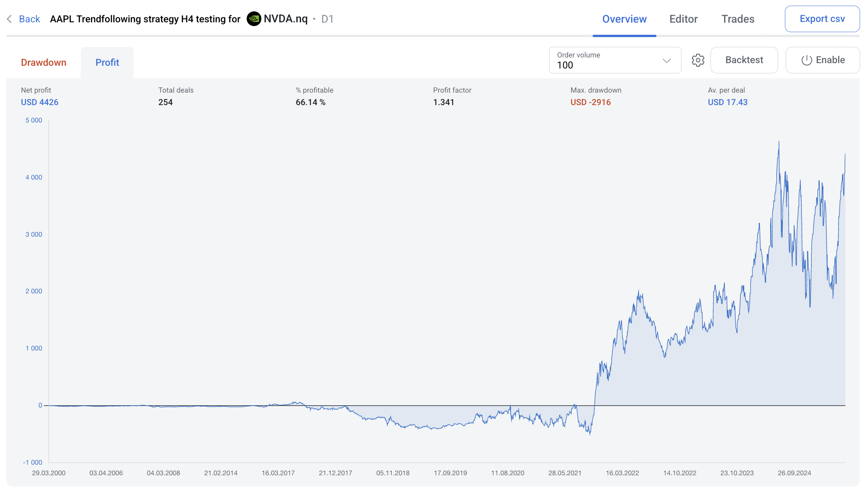Open the settings gear icon
Image resolution: width=868 pixels, height=490 pixels.
point(698,60)
